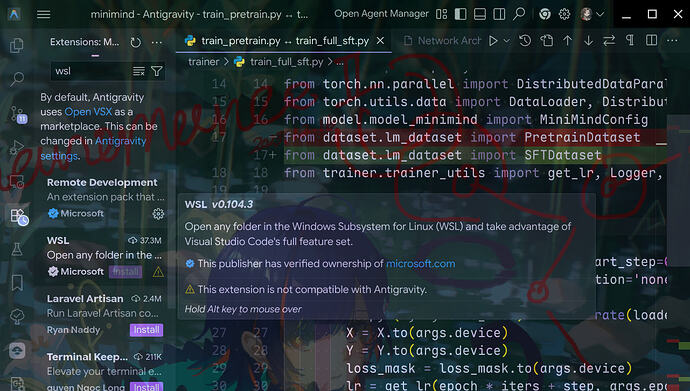This screenshot has width=690, height=391.
Task: Toggle whitespace trimming pilcrow icon
Action: [630, 41]
